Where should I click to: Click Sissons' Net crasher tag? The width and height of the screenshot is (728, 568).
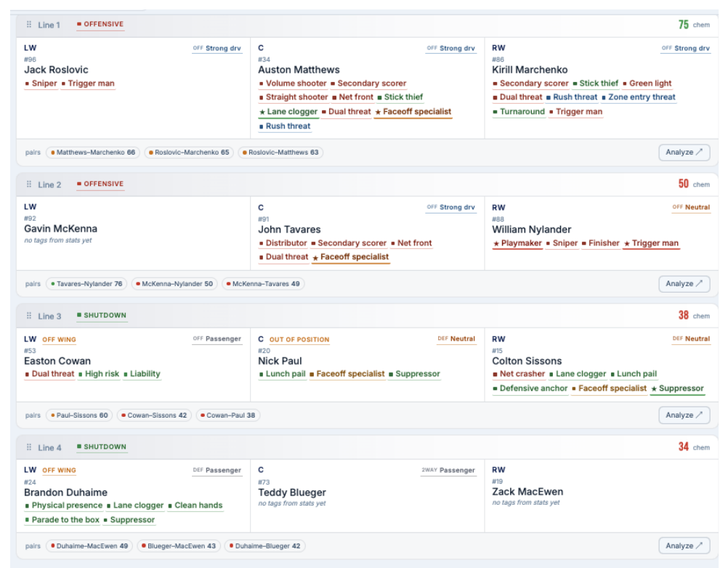[x=519, y=374]
